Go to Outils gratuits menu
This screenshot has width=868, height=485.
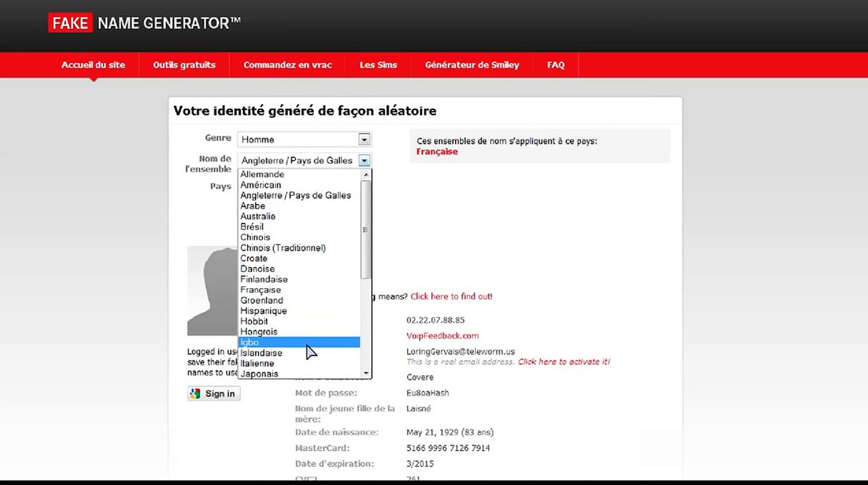click(x=184, y=65)
